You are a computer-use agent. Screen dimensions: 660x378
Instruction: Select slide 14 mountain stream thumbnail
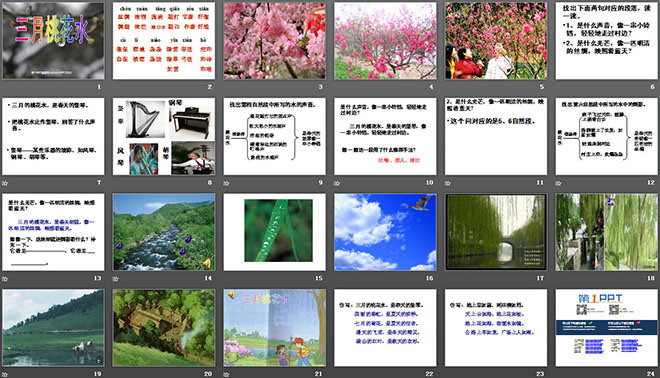[164, 232]
